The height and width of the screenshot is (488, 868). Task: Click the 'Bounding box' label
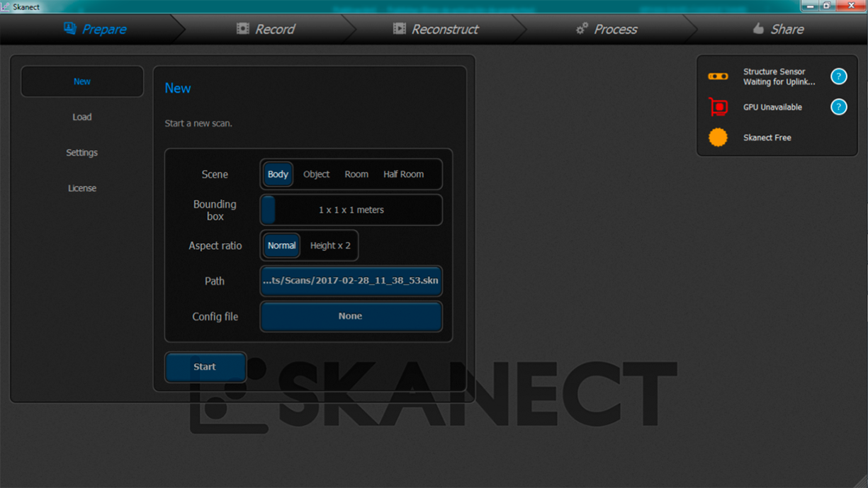pos(215,210)
